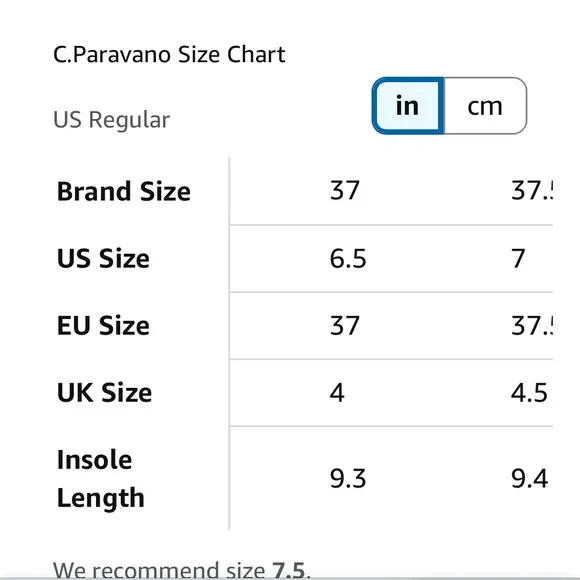The height and width of the screenshot is (580, 580).
Task: Select the EU Size row header
Action: click(103, 326)
